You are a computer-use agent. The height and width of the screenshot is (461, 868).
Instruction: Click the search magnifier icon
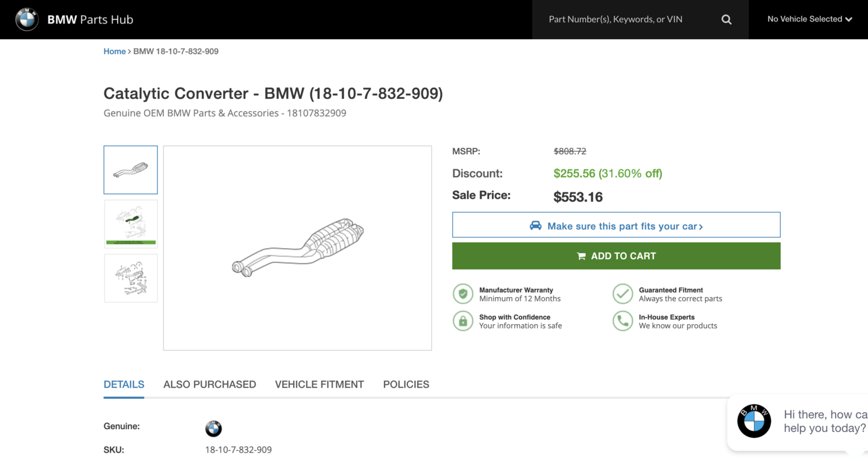(x=726, y=19)
